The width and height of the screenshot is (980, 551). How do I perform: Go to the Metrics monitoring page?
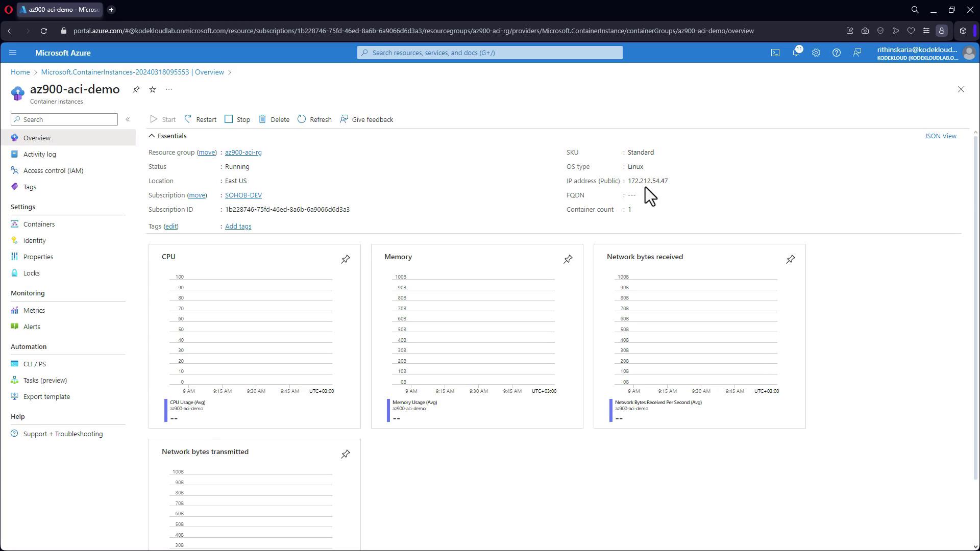click(34, 310)
